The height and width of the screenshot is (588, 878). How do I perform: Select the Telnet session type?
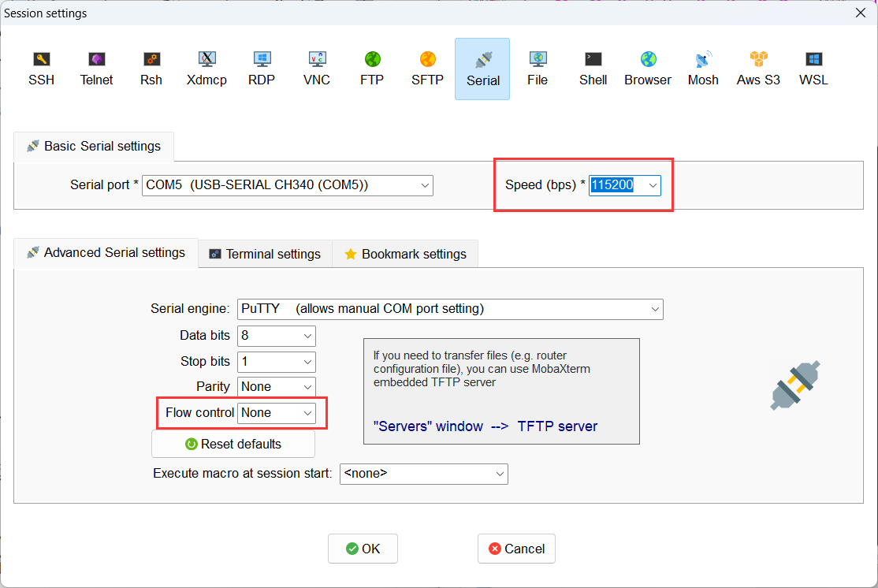click(96, 68)
